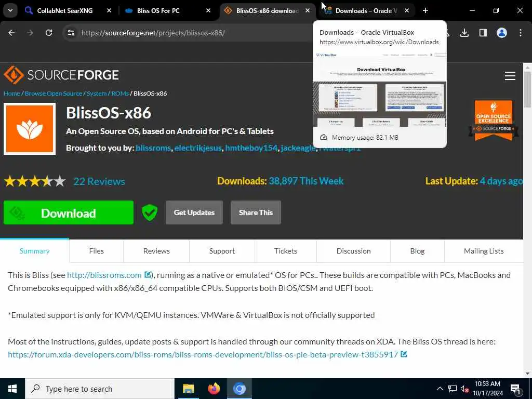Open the Browse Open Source breadcrumb

(x=54, y=94)
